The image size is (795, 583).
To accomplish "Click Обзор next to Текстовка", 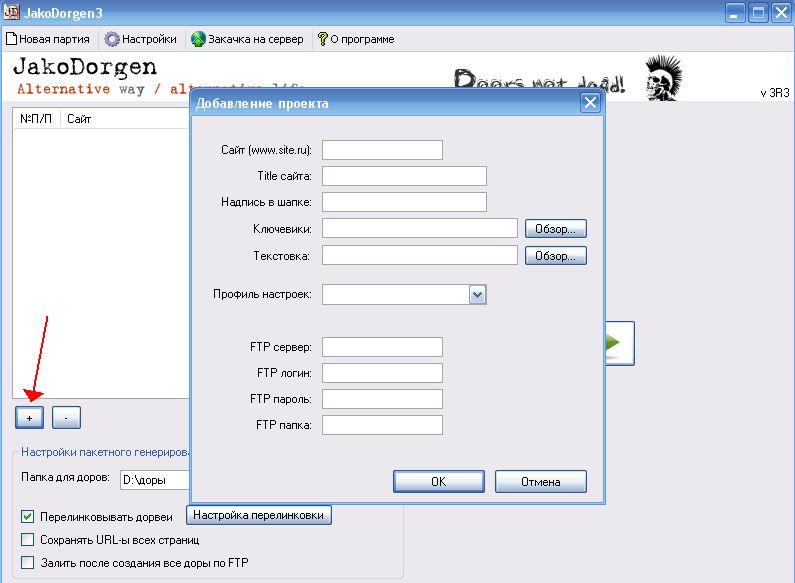I will (x=556, y=256).
